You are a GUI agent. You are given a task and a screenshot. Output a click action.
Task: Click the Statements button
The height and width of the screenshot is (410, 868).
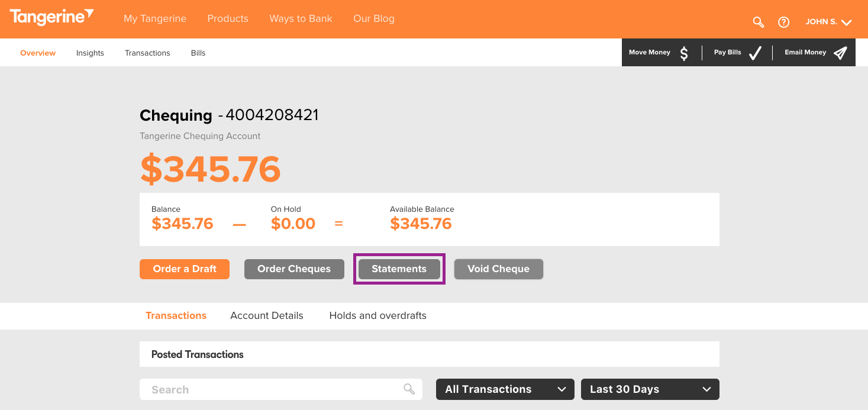399,269
